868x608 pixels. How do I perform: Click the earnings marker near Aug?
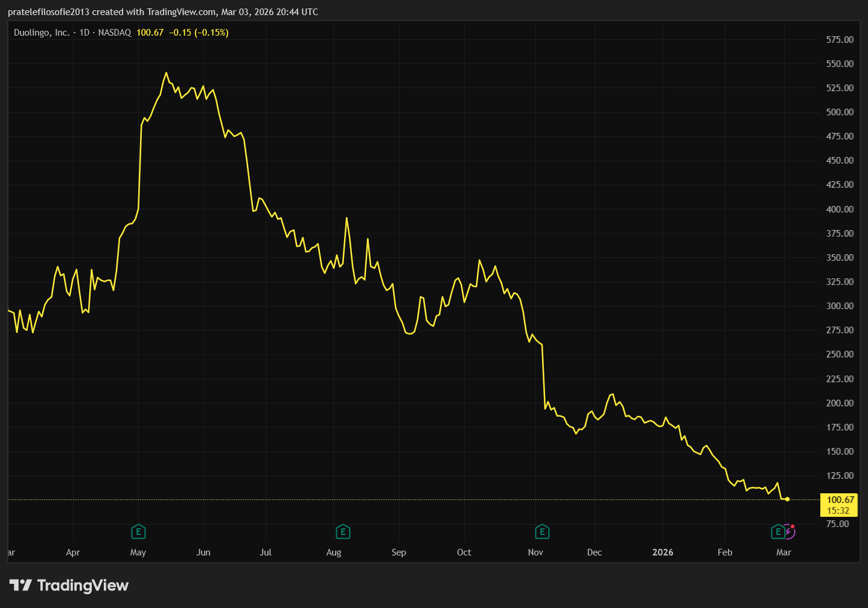343,532
